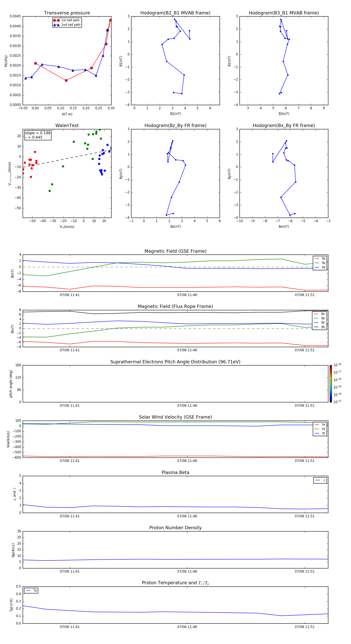Select the "1st half path" legend entry
This screenshot has height=644, width=351.
(67, 20)
